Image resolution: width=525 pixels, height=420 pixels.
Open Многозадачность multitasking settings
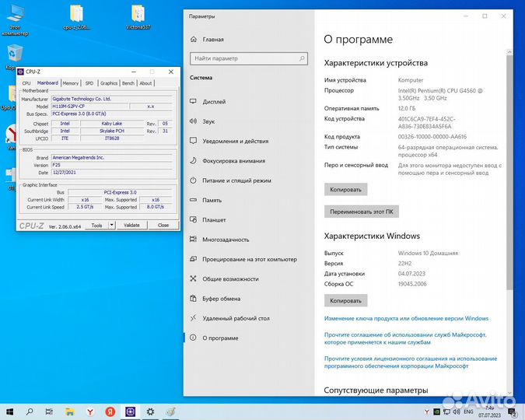[219, 240]
